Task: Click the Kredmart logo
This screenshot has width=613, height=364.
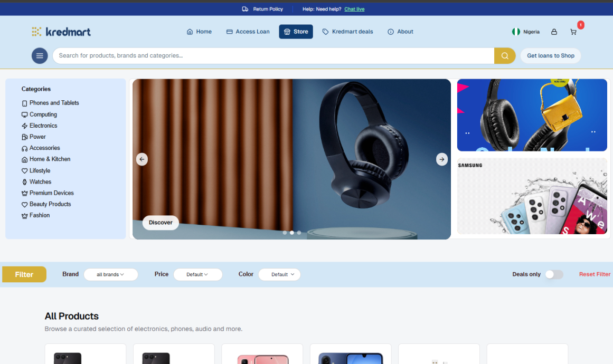Action: pyautogui.click(x=61, y=32)
